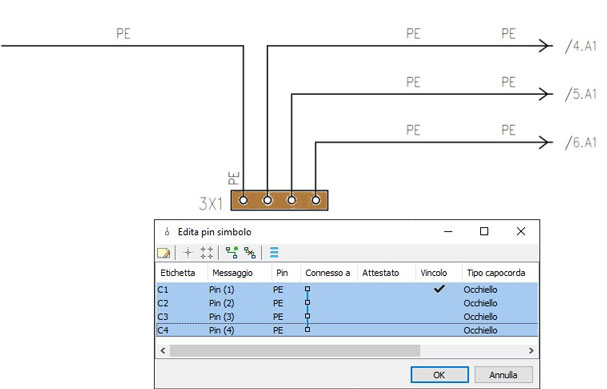Click the Connesso a column header
The height and width of the screenshot is (389, 607).
click(328, 273)
